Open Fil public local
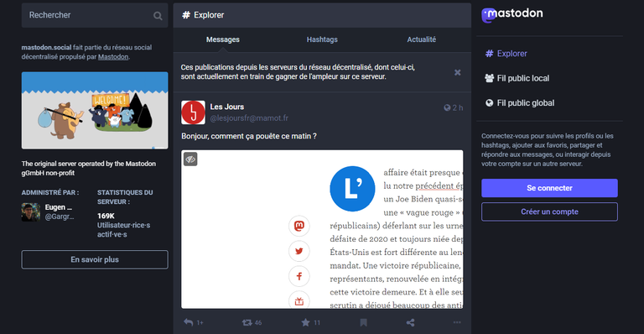This screenshot has height=334, width=644. point(517,78)
